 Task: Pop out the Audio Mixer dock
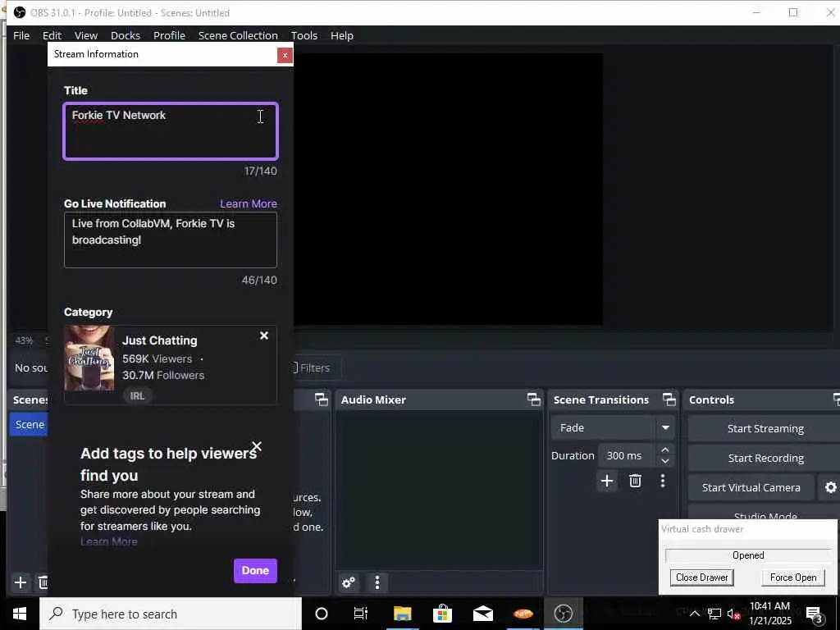533,399
